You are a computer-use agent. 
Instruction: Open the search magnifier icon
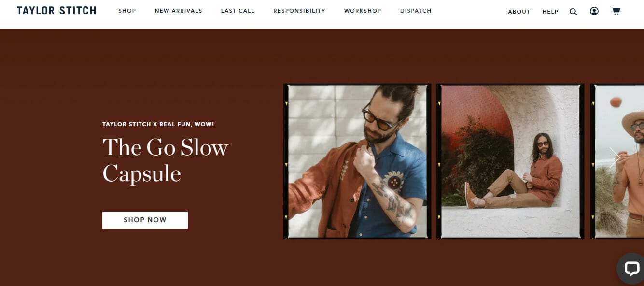(573, 12)
